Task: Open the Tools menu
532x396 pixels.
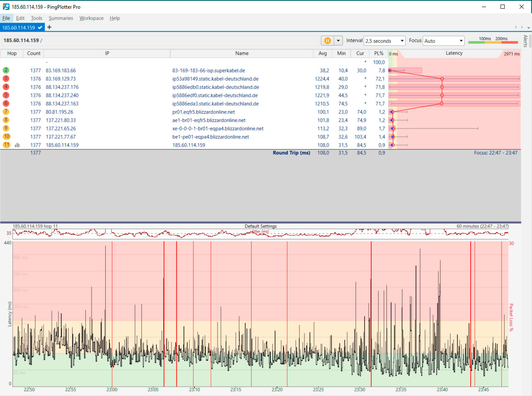Action: tap(36, 18)
